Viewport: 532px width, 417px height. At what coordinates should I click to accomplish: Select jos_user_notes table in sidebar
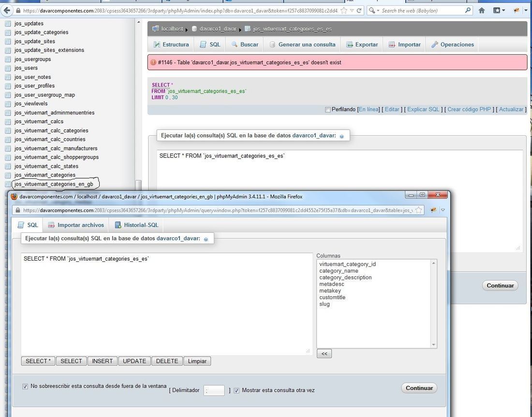click(x=32, y=77)
